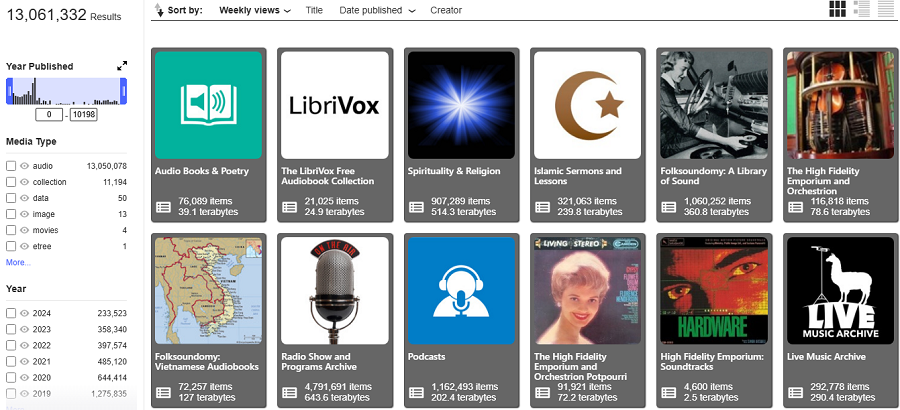Open the Live Music Archive title link

coord(826,357)
